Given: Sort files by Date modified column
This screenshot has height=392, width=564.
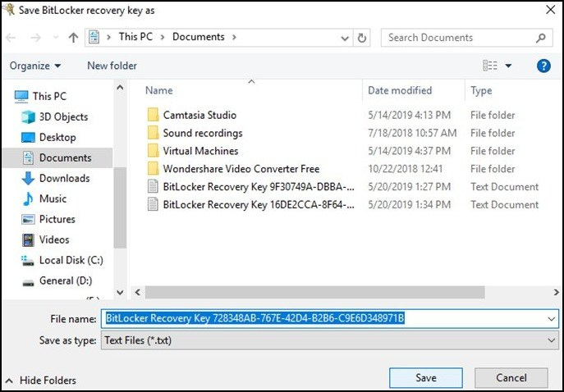Looking at the screenshot, I should (x=400, y=90).
